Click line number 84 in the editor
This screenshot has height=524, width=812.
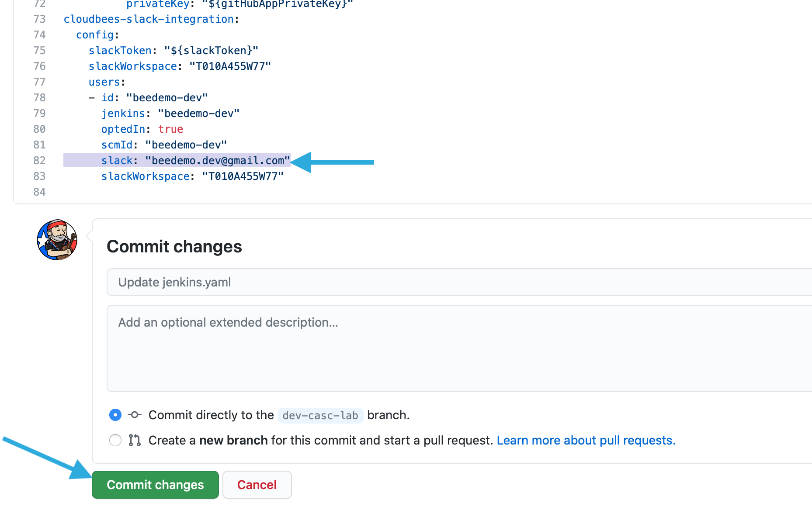[x=39, y=192]
